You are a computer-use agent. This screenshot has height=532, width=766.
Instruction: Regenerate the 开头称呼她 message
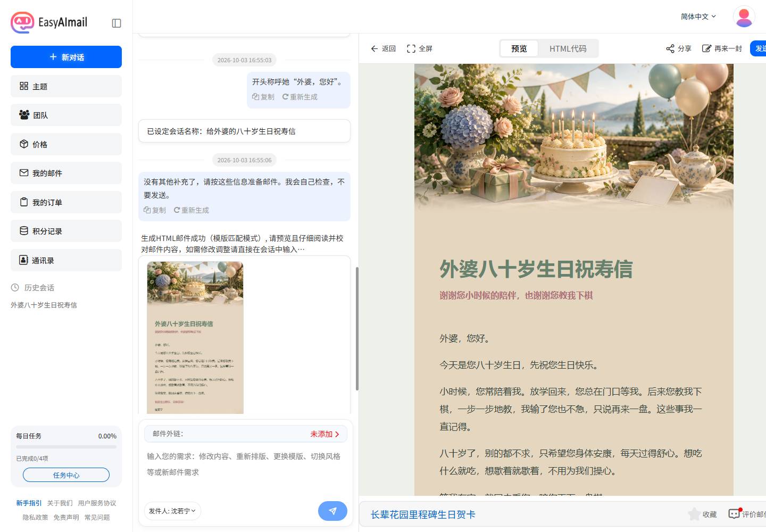click(x=299, y=97)
